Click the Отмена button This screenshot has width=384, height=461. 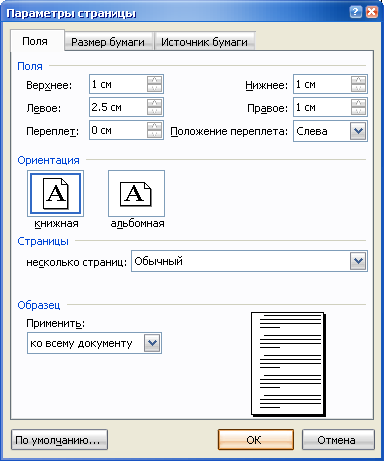coord(338,440)
